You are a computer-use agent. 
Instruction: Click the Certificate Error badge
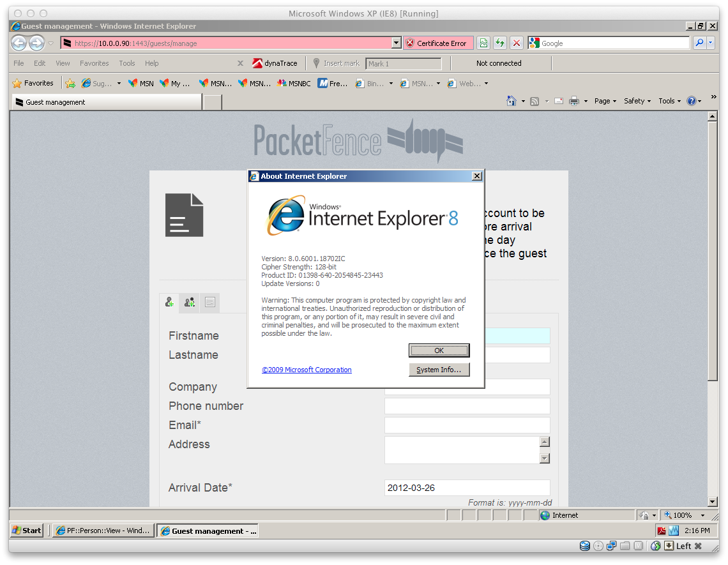pyautogui.click(x=438, y=43)
